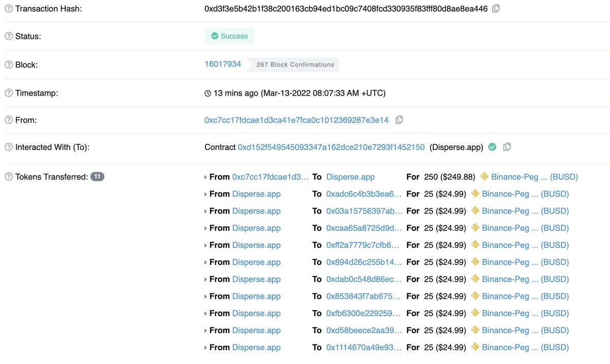Open contract address 0xd152f549545093347a162dce210e7293f1452150

point(331,147)
